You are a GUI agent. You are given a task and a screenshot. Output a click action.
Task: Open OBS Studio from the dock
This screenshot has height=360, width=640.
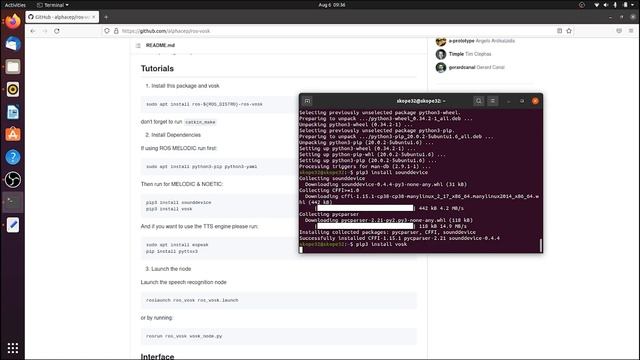point(13,180)
